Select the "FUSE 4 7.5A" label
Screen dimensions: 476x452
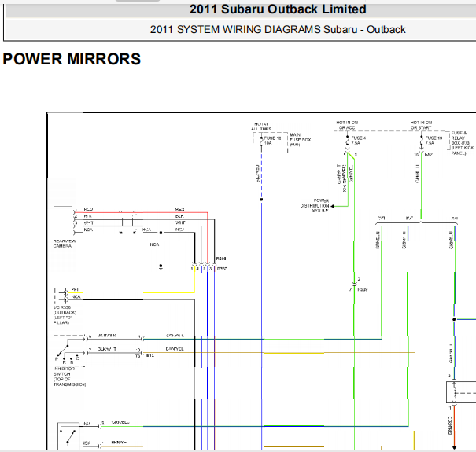(x=359, y=141)
